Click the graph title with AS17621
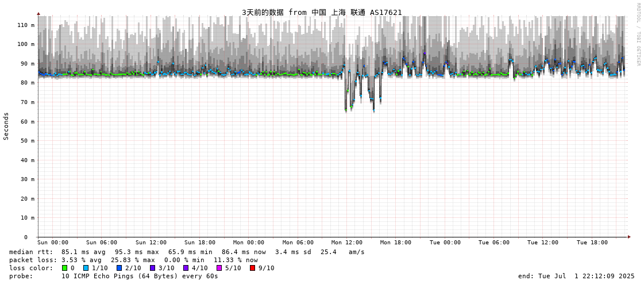The width and height of the screenshot is (644, 284). tap(322, 12)
